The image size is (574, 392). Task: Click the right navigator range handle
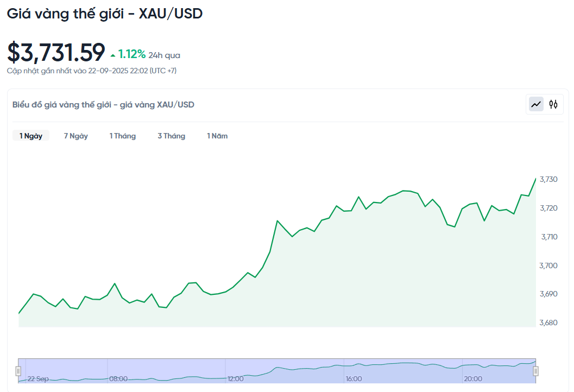pyautogui.click(x=535, y=371)
